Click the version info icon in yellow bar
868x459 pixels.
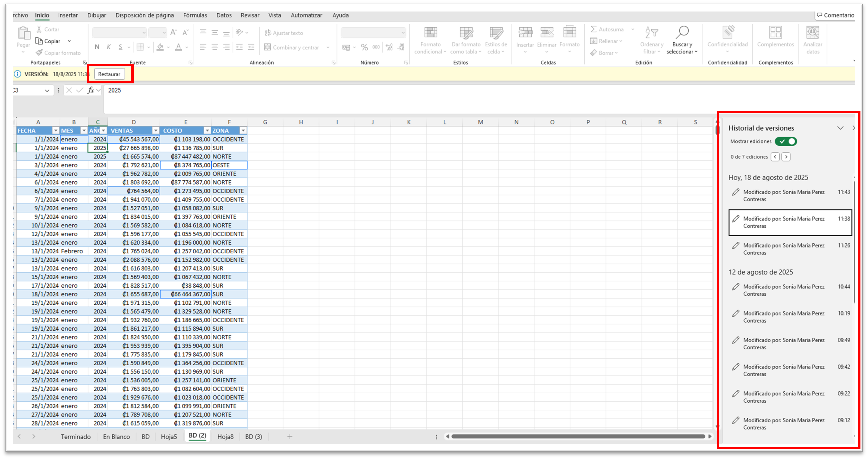[18, 74]
